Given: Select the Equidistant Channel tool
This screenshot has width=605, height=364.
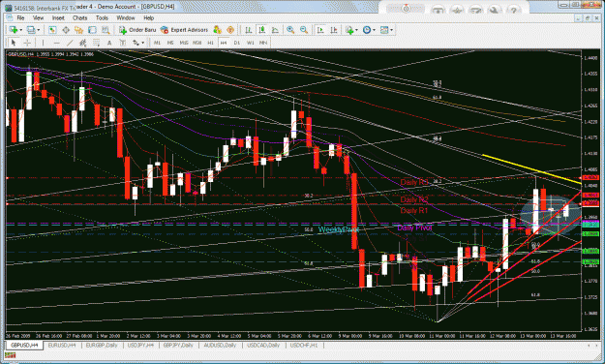Looking at the screenshot, I should click(x=83, y=43).
